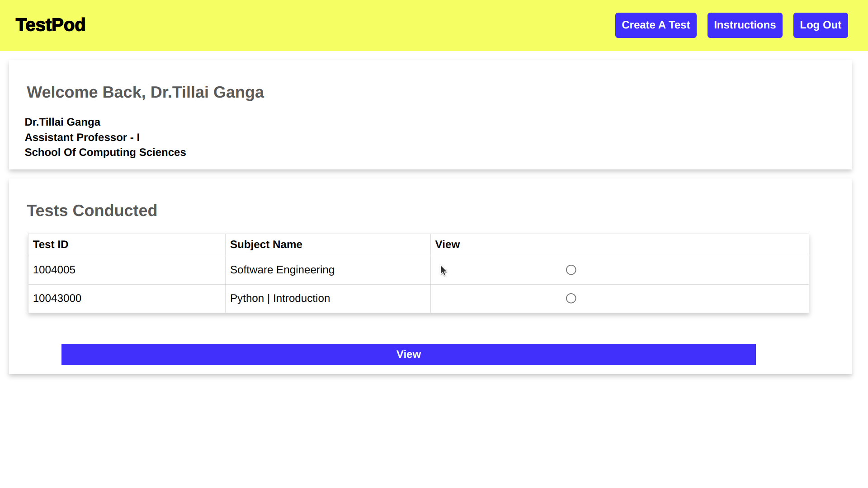Click School Of Computing Sciences text
Screen dimensions: 868x488
pos(105,152)
